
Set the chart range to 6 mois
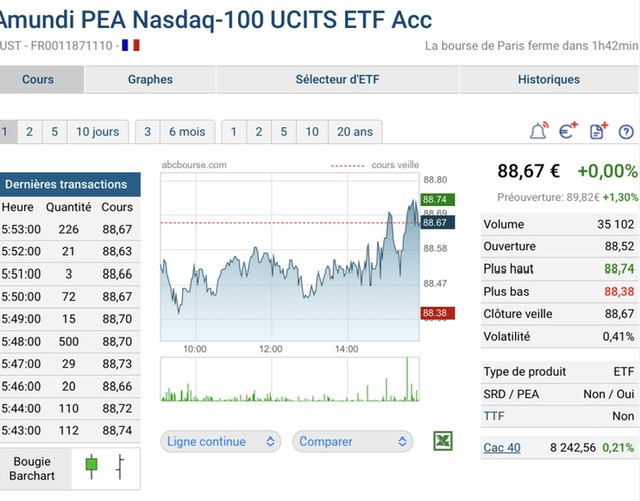pyautogui.click(x=186, y=131)
